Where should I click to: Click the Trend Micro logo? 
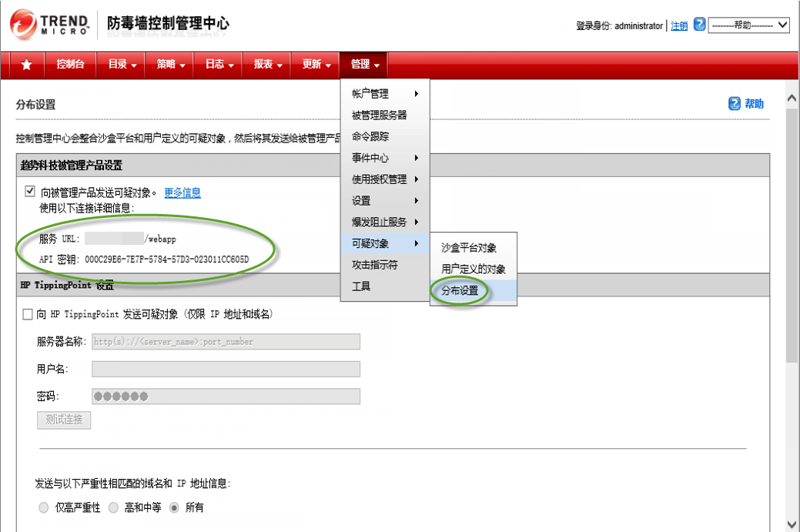(49, 25)
